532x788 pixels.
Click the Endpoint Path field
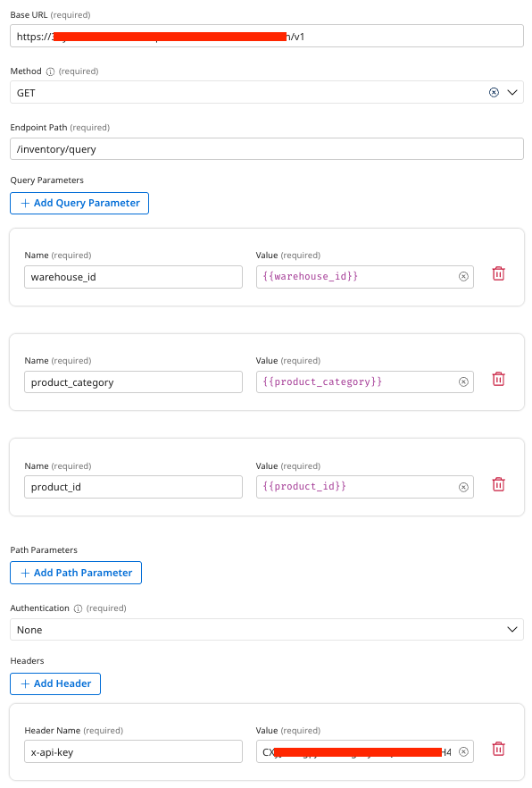[x=266, y=148]
